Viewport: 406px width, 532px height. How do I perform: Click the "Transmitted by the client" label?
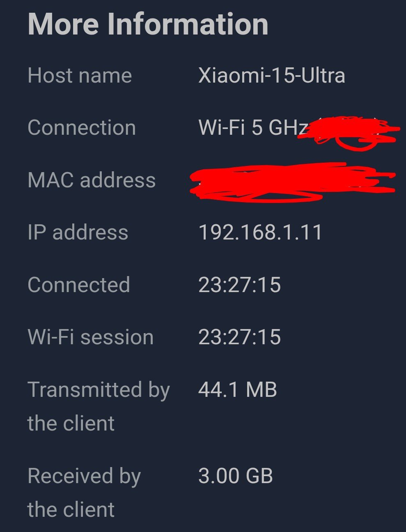coord(99,406)
